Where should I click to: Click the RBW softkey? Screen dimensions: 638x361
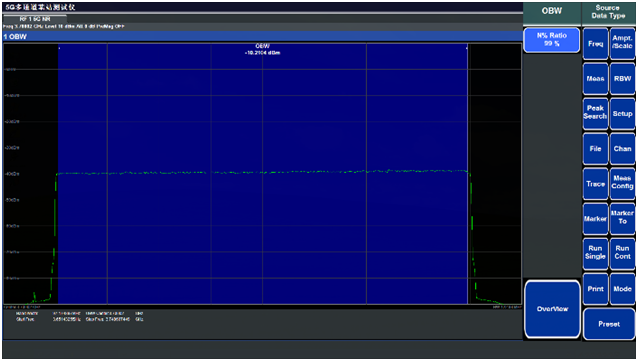[623, 79]
